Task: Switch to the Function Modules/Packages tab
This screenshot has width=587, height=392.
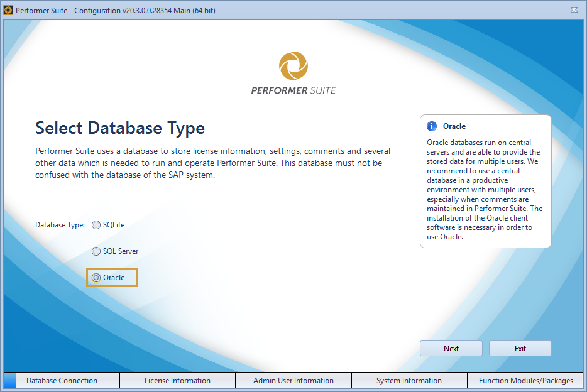Action: [x=526, y=380]
